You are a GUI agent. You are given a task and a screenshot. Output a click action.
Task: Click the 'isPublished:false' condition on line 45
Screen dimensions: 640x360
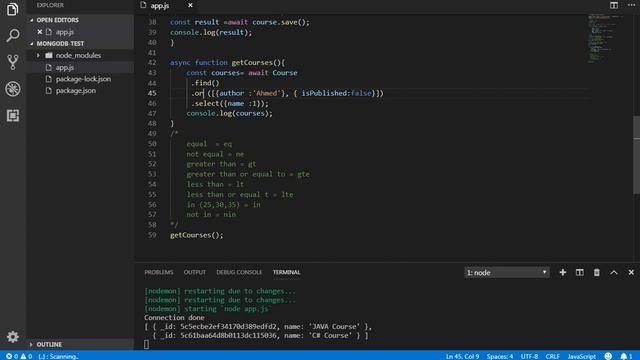(x=337, y=93)
